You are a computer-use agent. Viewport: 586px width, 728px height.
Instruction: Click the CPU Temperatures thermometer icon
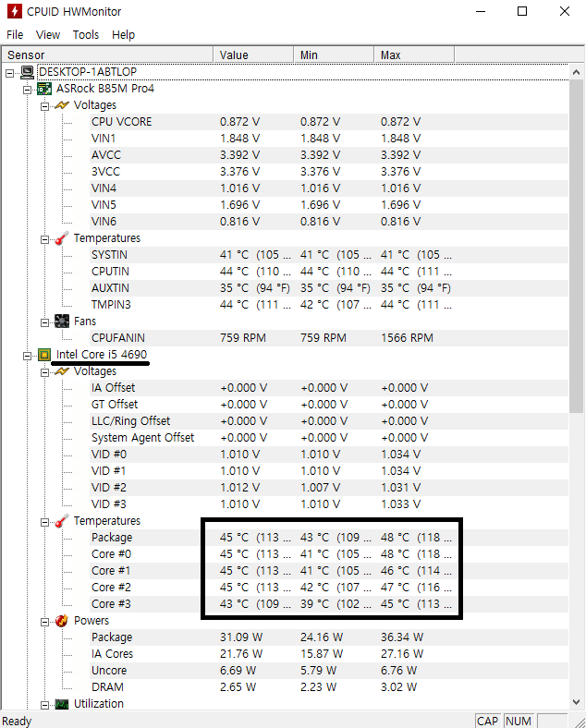point(62,521)
